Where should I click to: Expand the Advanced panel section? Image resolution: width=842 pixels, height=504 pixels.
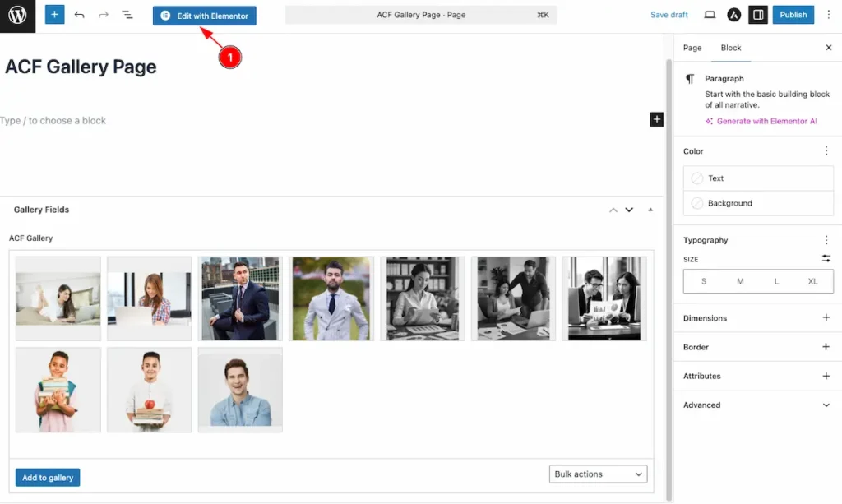coord(826,405)
